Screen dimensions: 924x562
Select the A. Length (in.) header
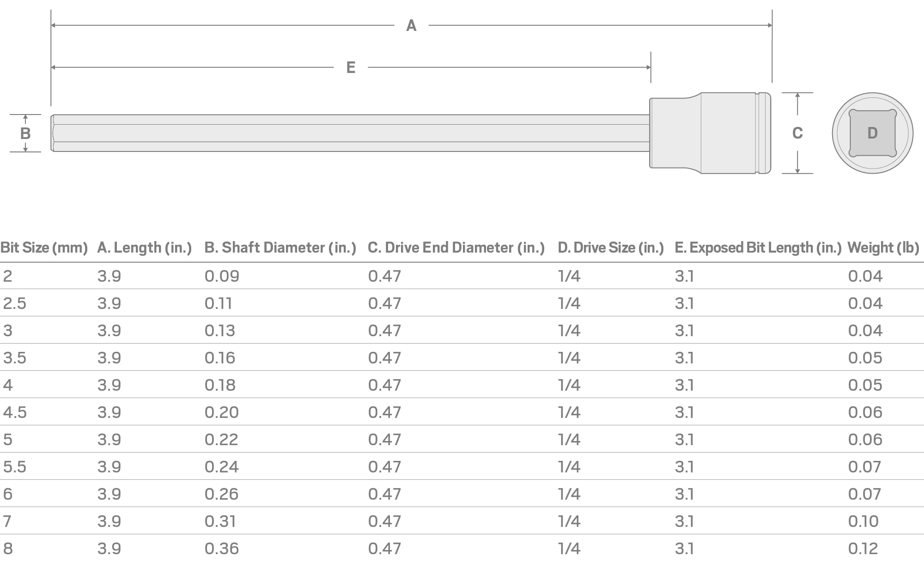click(144, 248)
